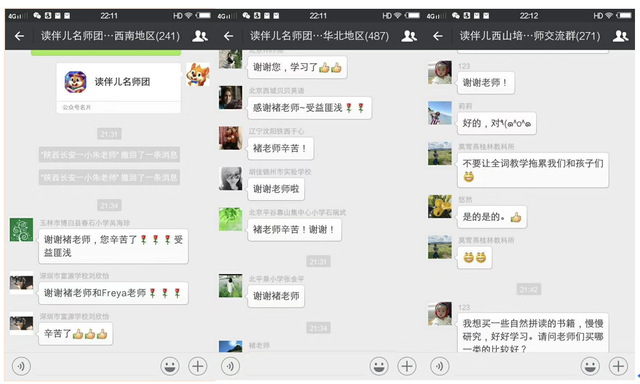Screen dimensions: 640x384
Task: Open group members of 西南地区(241) chat
Action: coord(200,36)
